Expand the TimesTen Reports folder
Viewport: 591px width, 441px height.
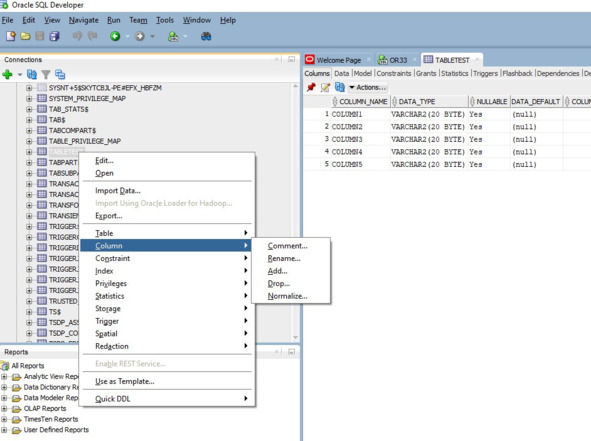coord(4,419)
